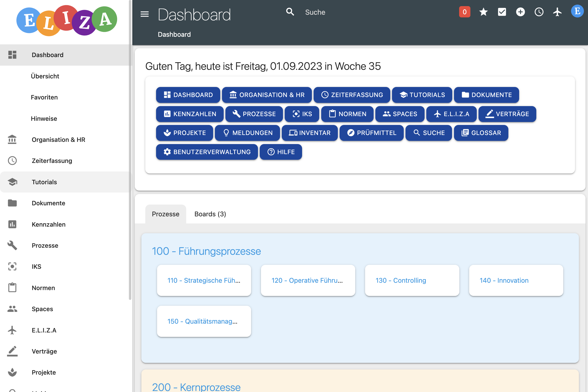This screenshot has width=588, height=392.
Task: Click the search magnifier icon in header
Action: 290,12
